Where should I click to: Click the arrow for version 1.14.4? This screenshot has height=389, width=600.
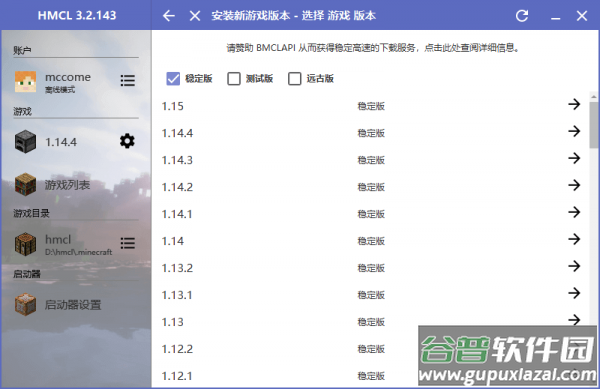point(574,131)
